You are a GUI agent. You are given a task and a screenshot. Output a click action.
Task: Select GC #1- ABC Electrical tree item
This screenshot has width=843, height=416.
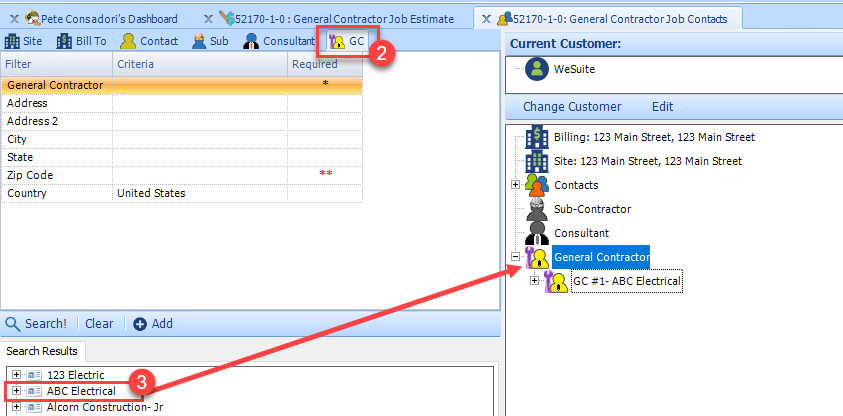point(627,281)
